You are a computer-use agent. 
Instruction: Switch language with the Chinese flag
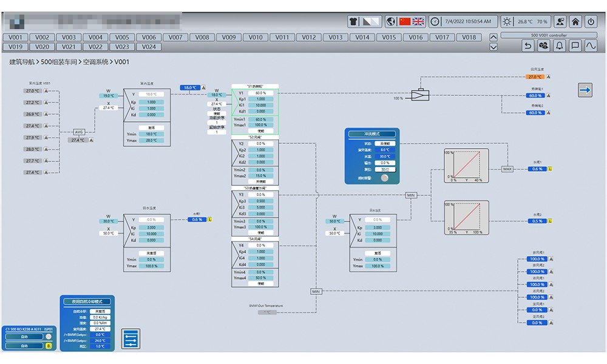[x=405, y=22]
